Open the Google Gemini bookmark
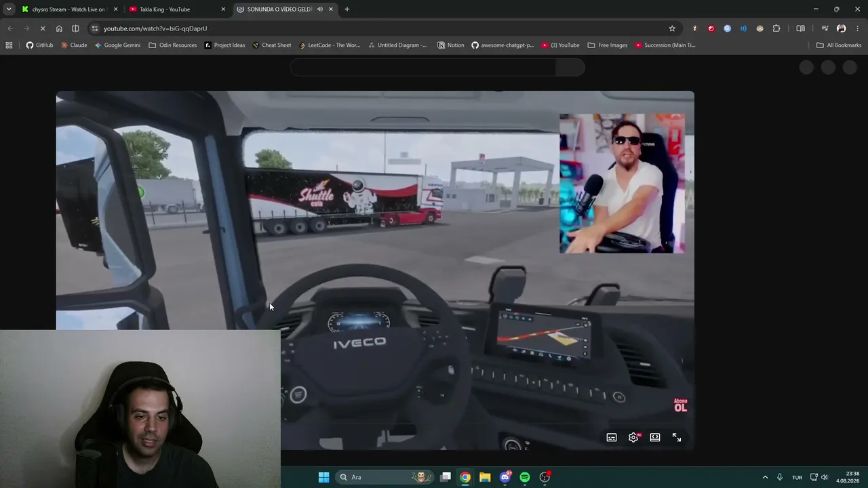Viewport: 868px width, 488px height. [117, 45]
